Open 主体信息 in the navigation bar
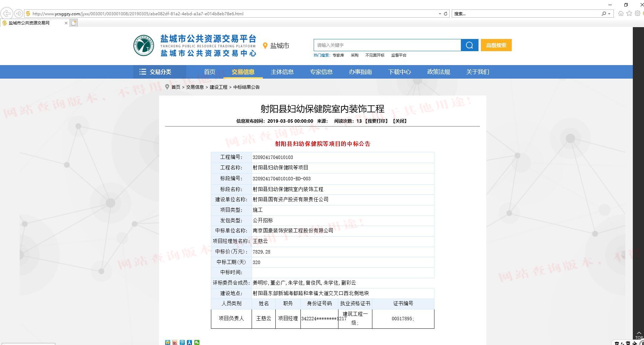Screen dimensions: 644x345 click(x=282, y=72)
